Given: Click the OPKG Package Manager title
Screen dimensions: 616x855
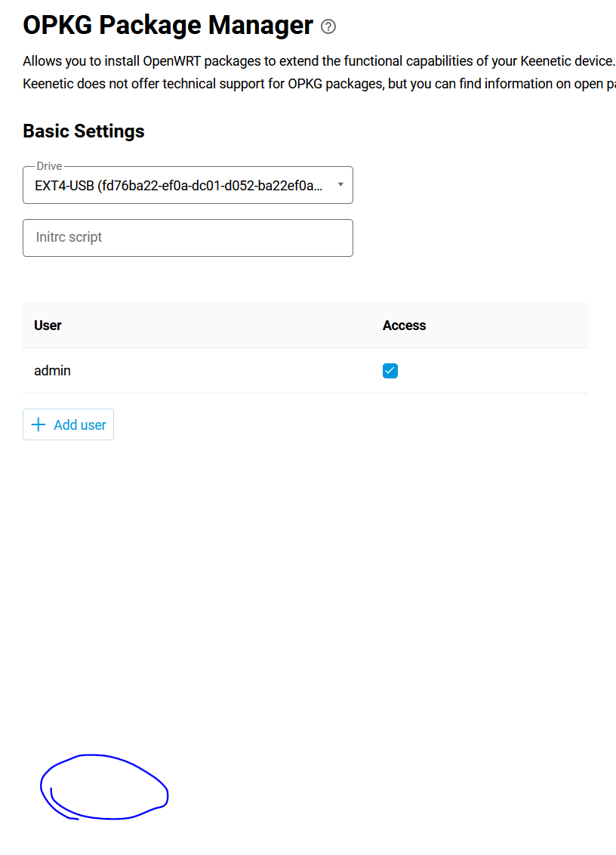Looking at the screenshot, I should click(x=168, y=25).
